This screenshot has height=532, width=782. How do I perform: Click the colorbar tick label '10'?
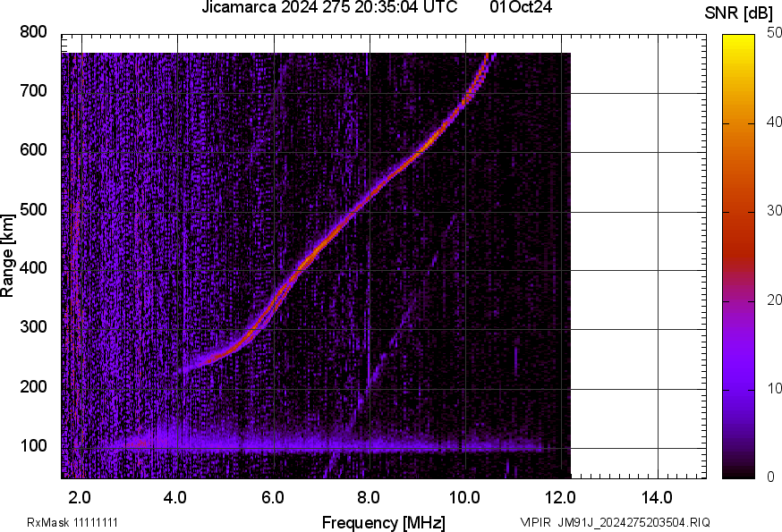pyautogui.click(x=774, y=388)
